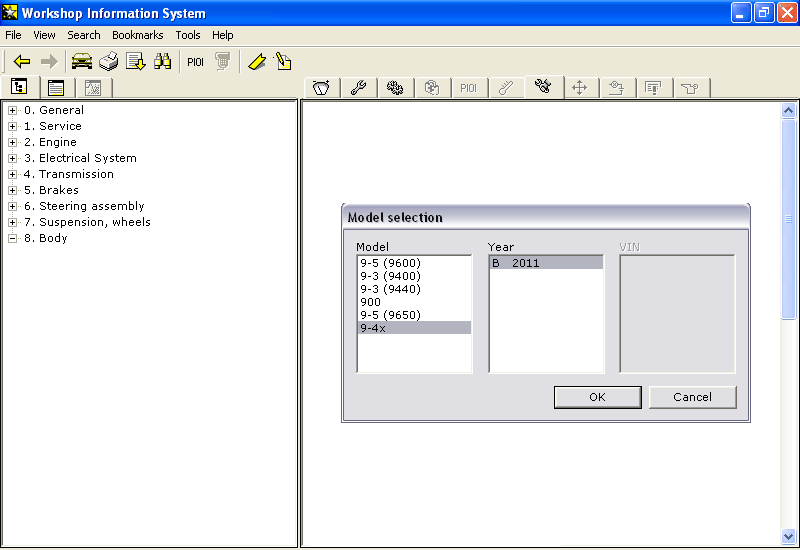The image size is (800, 550).
Task: Open the greyed component tab
Action: [x=432, y=88]
